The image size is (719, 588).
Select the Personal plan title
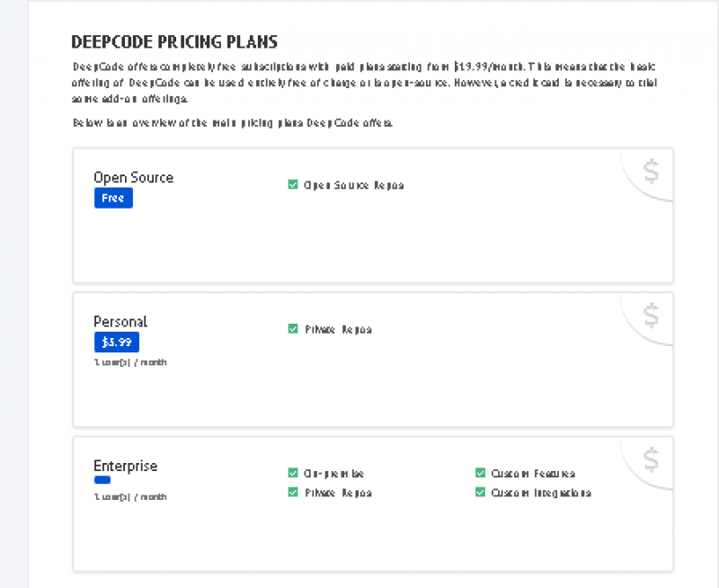tap(120, 321)
